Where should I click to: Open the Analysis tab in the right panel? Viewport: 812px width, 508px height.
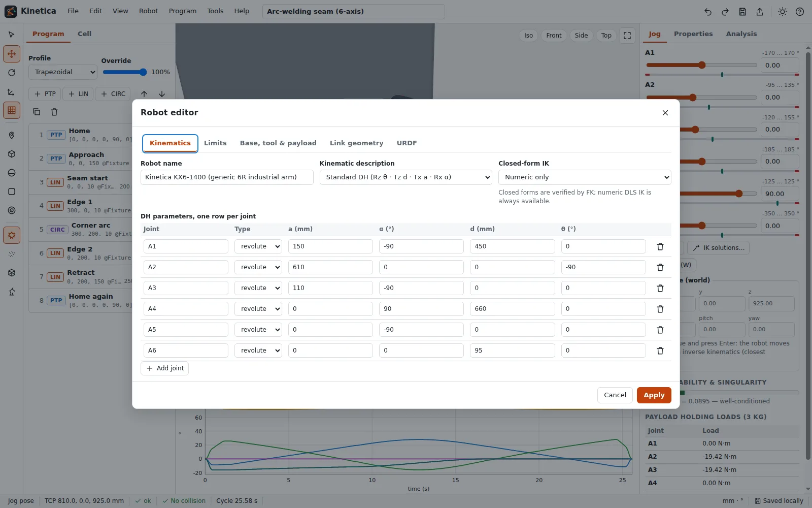pyautogui.click(x=741, y=34)
